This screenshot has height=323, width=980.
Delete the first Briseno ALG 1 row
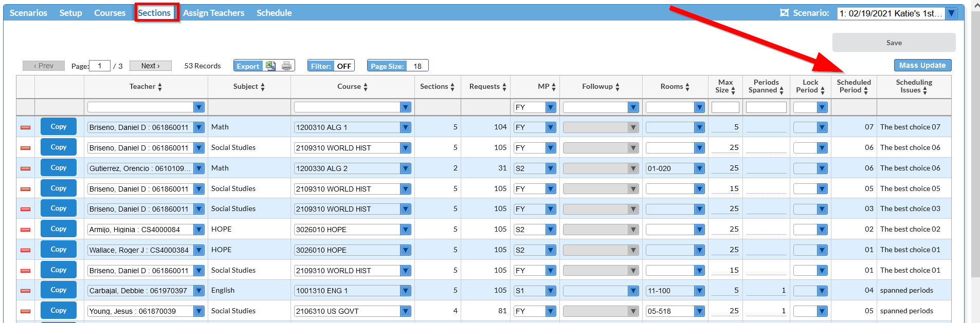point(25,127)
